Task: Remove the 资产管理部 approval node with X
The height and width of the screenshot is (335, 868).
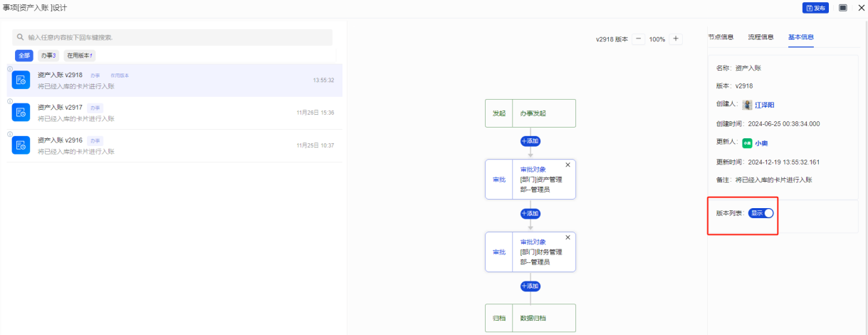Action: tap(568, 165)
